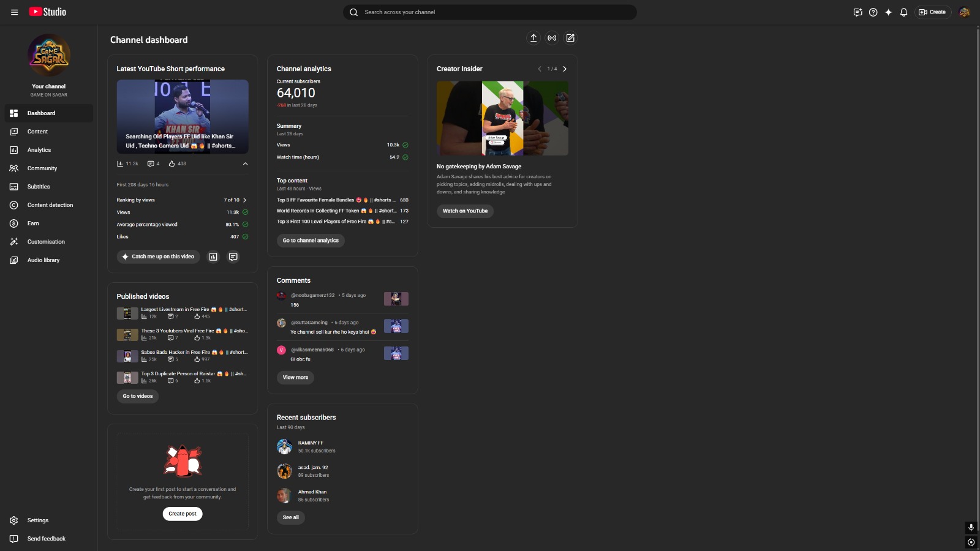Viewport: 980px width, 551px height.
Task: Open the account avatar menu
Action: pos(964,12)
